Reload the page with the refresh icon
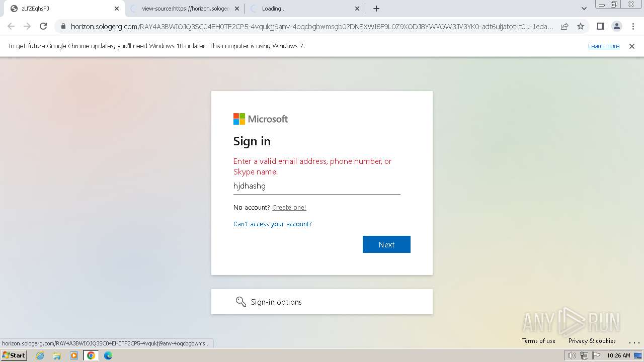This screenshot has height=362, width=644. [43, 26]
